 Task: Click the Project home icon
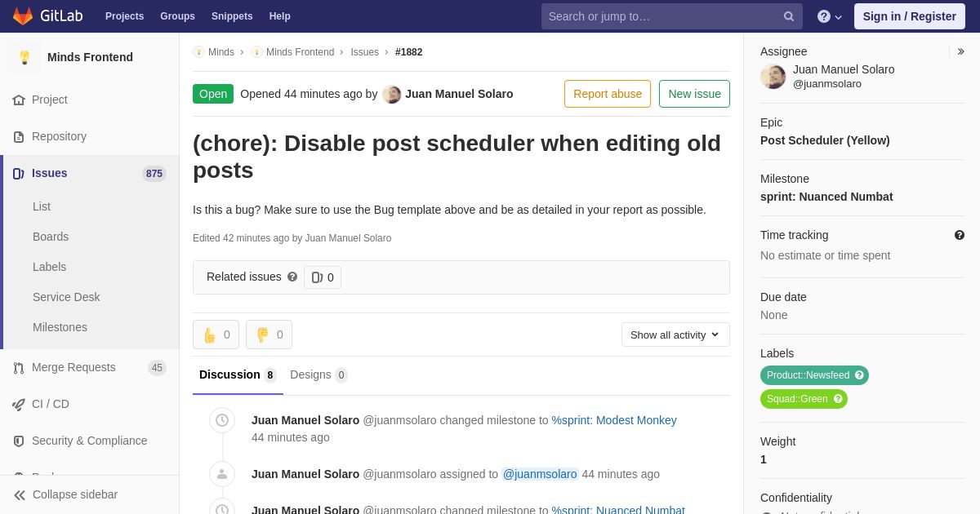point(19,100)
